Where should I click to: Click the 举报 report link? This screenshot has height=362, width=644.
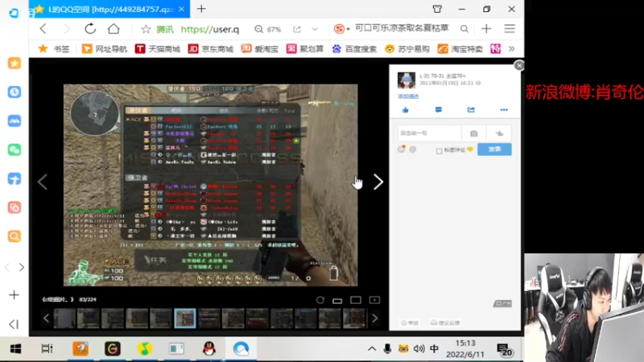coord(410,323)
